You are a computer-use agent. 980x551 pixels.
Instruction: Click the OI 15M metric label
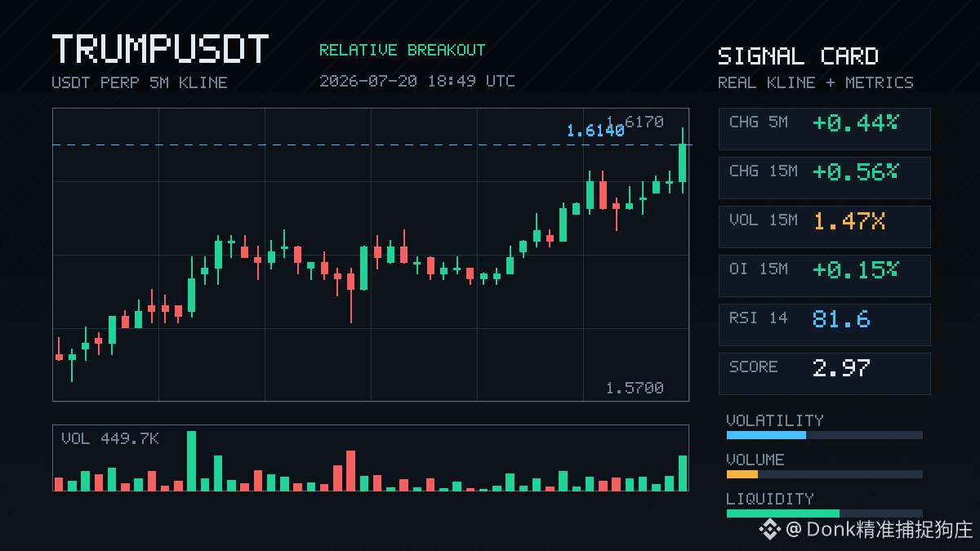[x=759, y=269]
